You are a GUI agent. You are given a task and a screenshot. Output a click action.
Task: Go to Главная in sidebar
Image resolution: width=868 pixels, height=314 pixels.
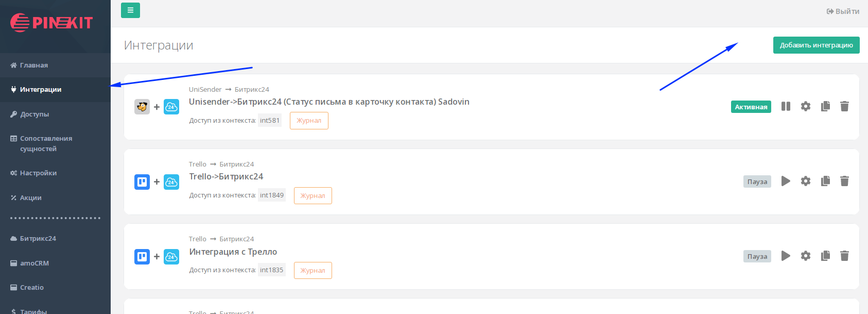click(34, 65)
